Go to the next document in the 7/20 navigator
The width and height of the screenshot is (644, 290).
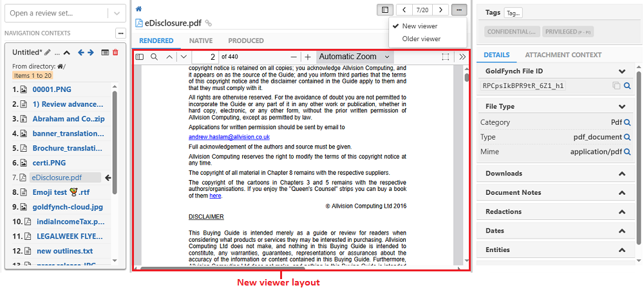[440, 10]
